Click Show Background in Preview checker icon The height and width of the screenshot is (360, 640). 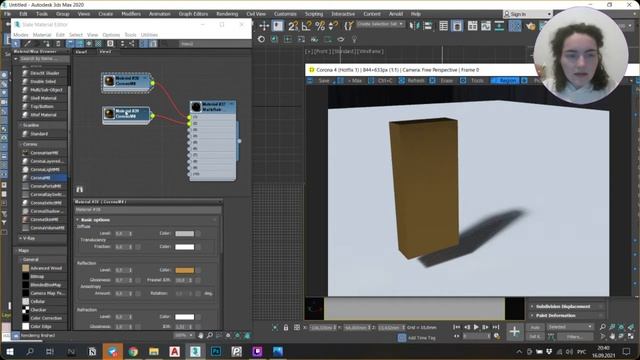[98, 44]
